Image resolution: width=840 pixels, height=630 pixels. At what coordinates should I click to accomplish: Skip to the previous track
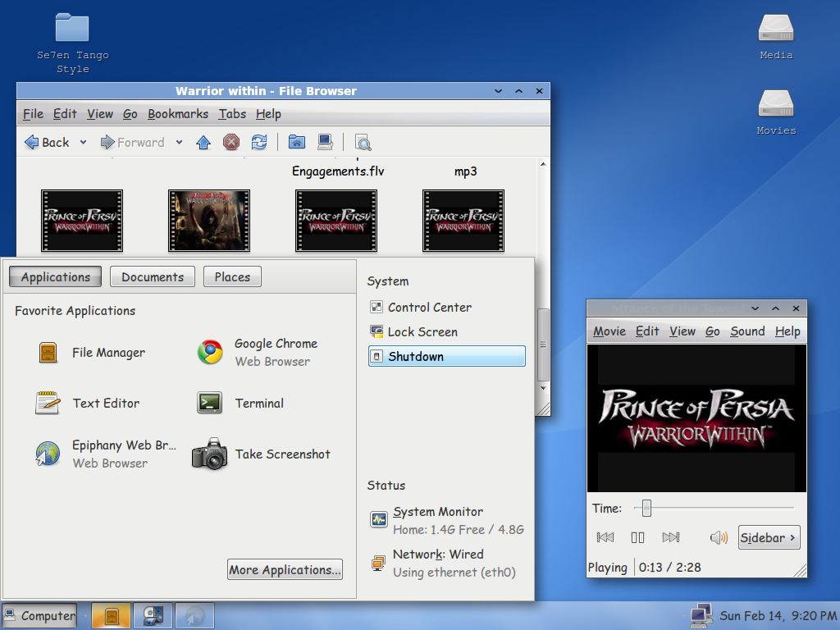[x=605, y=537]
